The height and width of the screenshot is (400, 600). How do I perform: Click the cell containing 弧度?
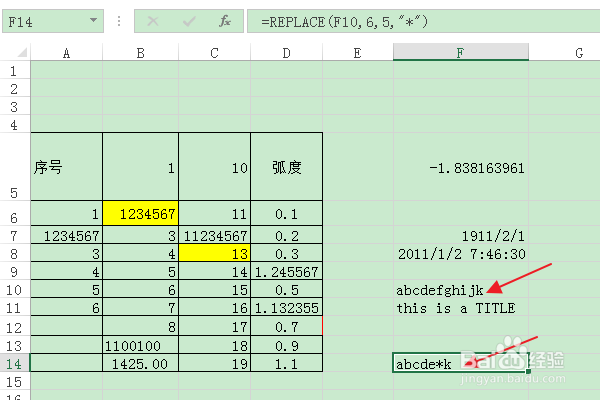[286, 167]
